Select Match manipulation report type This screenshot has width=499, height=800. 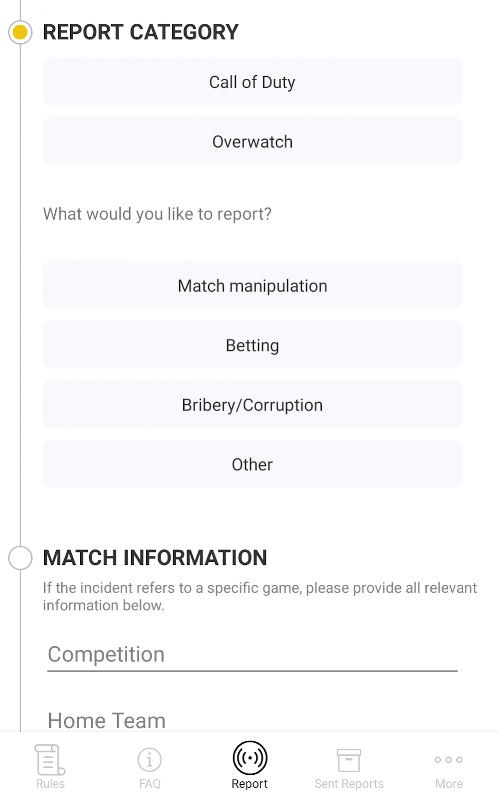252,285
